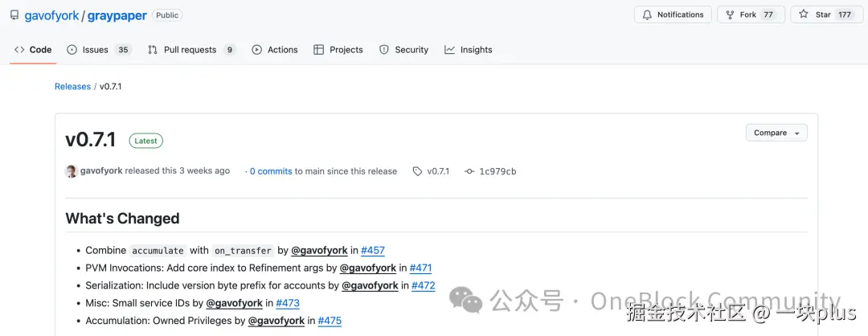The height and width of the screenshot is (336, 868).
Task: Click @gavofyork mention in the #473 line
Action: pos(234,303)
